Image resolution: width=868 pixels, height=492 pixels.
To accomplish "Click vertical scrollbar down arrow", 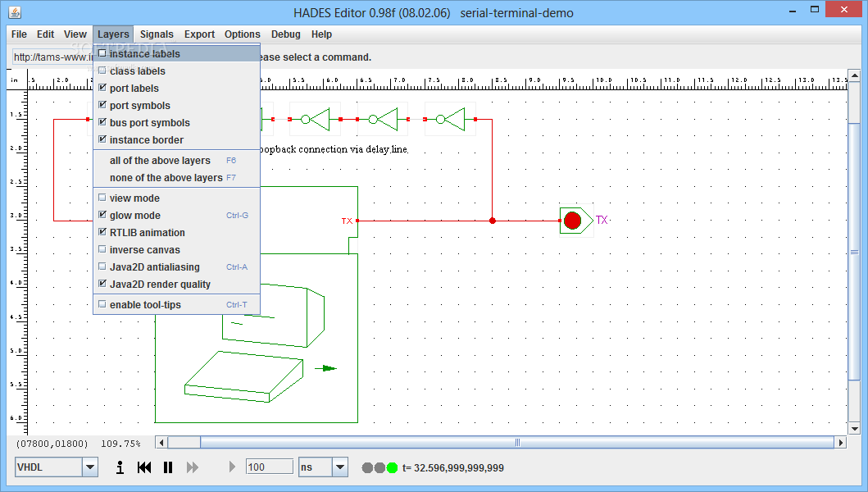I will [854, 428].
